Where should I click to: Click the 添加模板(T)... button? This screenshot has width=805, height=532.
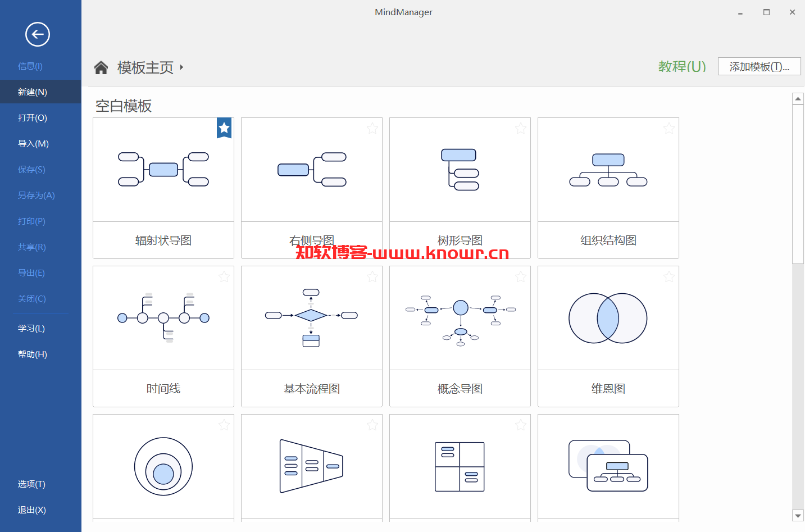[759, 66]
